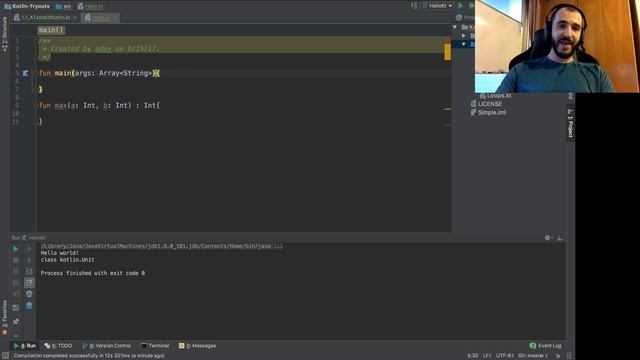Click the java path link in console output
The image size is (640, 360).
[x=162, y=246]
